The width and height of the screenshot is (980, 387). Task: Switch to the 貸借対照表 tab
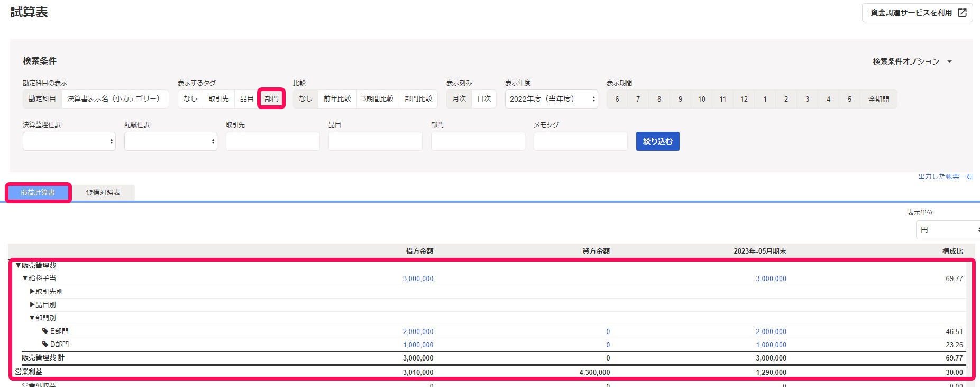pyautogui.click(x=103, y=193)
